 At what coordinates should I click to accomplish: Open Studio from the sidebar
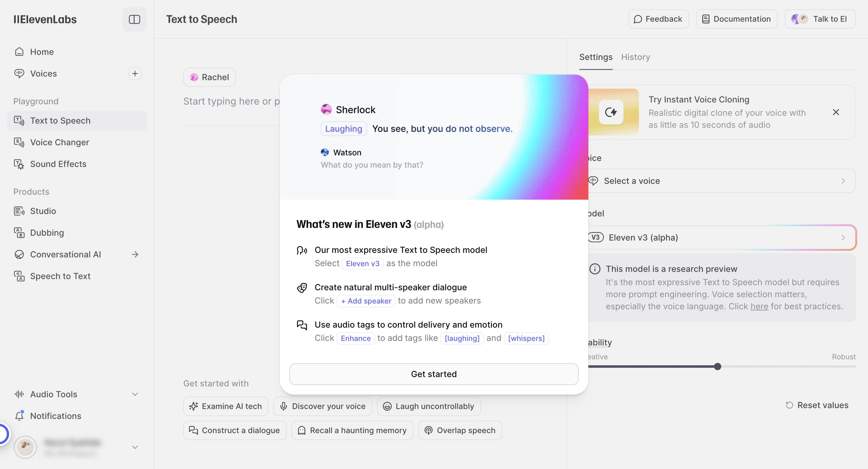click(43, 211)
